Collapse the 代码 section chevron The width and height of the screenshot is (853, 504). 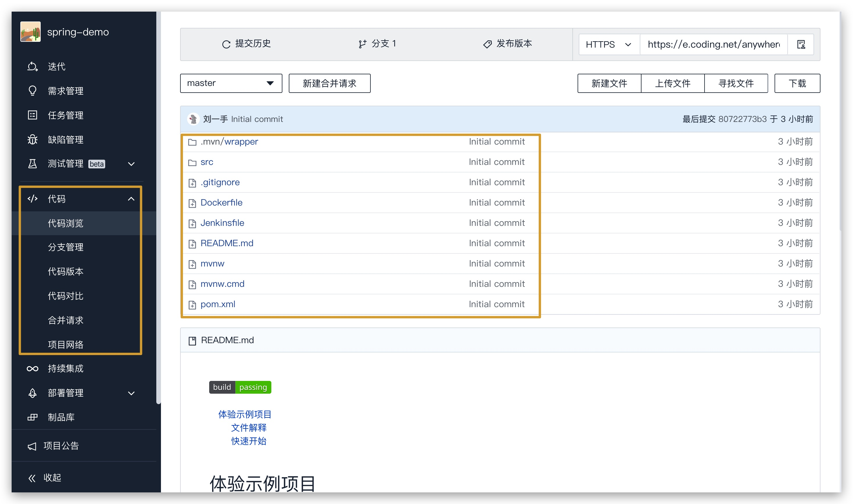(131, 199)
